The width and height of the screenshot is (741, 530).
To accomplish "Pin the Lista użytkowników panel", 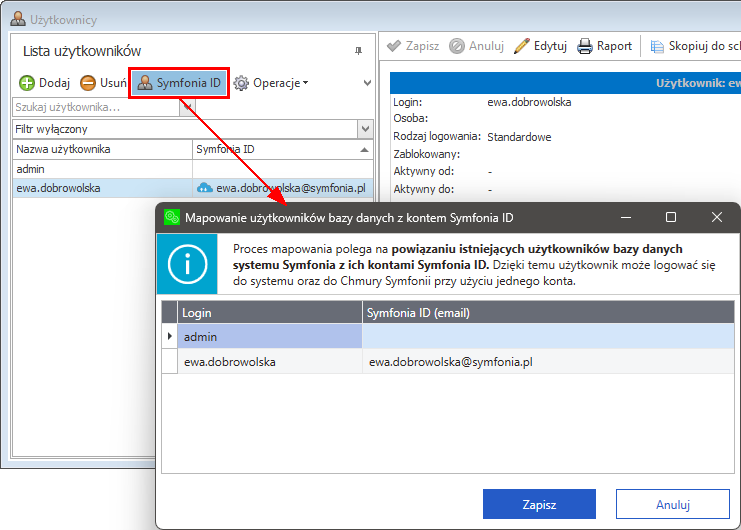I will (x=359, y=51).
